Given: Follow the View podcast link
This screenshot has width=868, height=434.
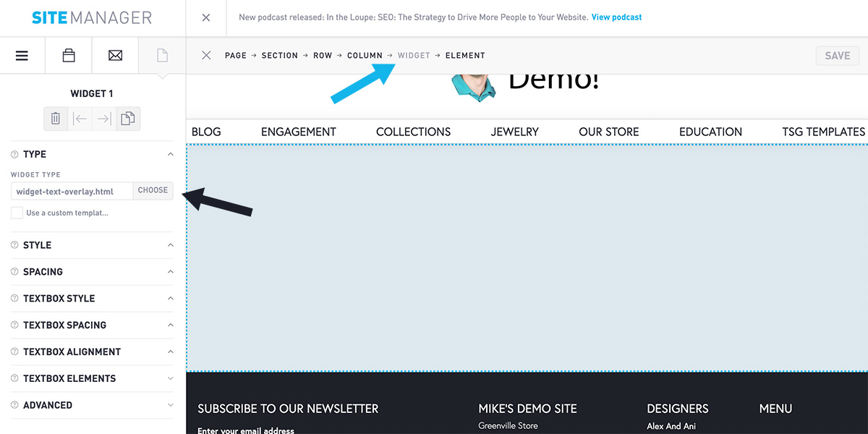Looking at the screenshot, I should click(x=616, y=17).
